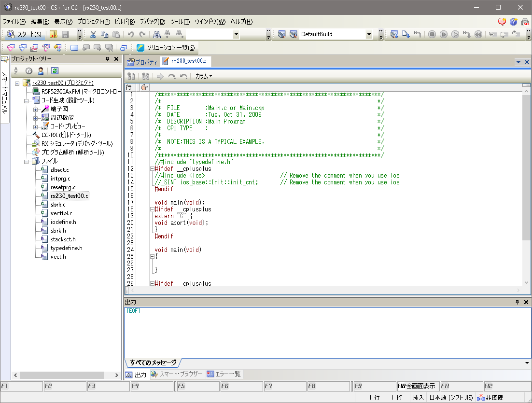Click the ソリューション一覧(S) button
Screen dimensions: 532x403
pyautogui.click(x=166, y=47)
